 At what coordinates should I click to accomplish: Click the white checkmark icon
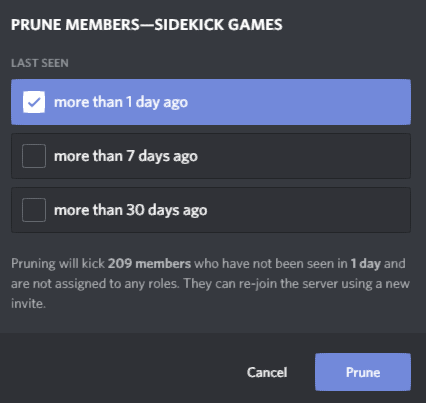(34, 102)
